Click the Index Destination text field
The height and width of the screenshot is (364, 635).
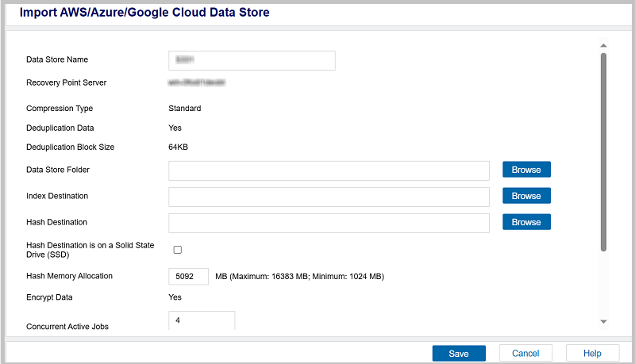pos(329,197)
